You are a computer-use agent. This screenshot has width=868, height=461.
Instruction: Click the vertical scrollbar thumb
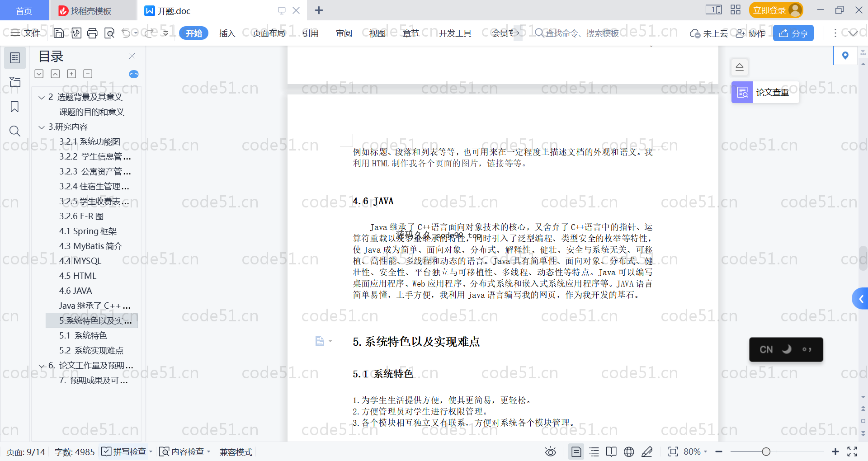tap(863, 258)
